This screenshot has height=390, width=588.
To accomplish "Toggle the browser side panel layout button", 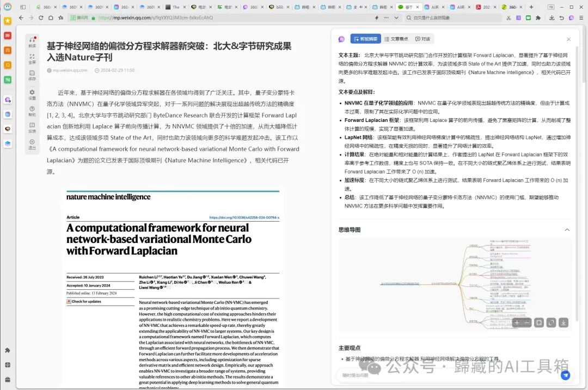I will coord(23,7).
